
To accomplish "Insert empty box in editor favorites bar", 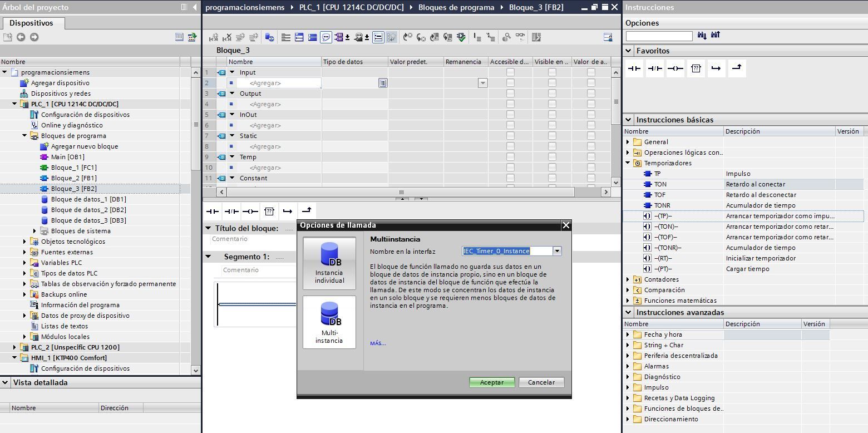I will coord(269,211).
